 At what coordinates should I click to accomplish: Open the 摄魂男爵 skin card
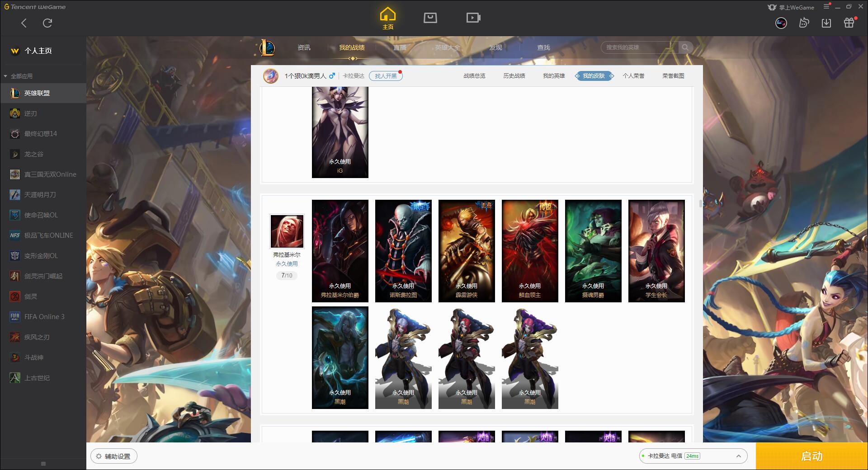click(x=593, y=251)
